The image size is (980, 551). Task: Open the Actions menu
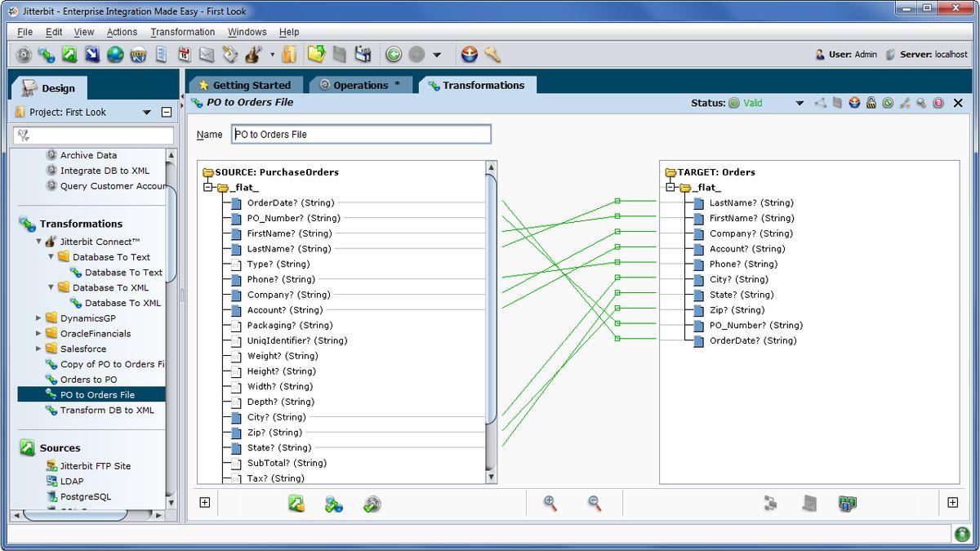tap(122, 32)
